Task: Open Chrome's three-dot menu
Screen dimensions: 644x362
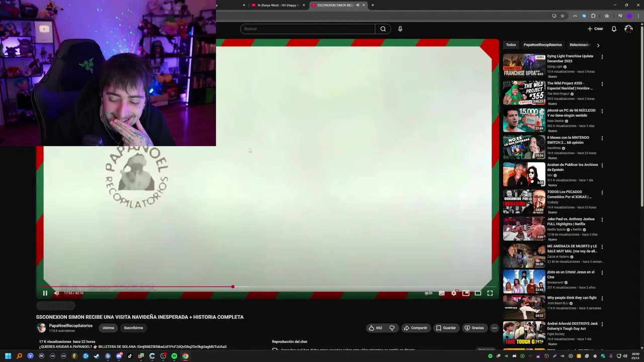Action: tap(638, 16)
